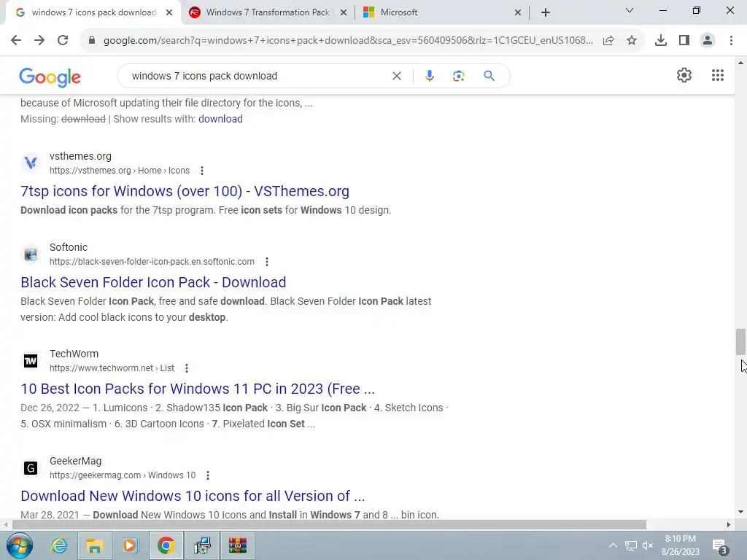Image resolution: width=747 pixels, height=560 pixels.
Task: Start voice search microphone
Action: [429, 76]
